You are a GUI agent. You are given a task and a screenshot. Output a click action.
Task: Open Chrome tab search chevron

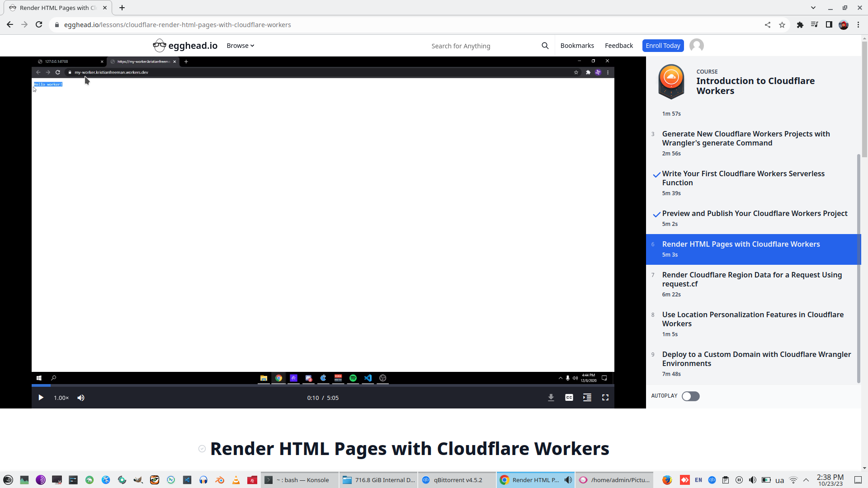point(813,8)
